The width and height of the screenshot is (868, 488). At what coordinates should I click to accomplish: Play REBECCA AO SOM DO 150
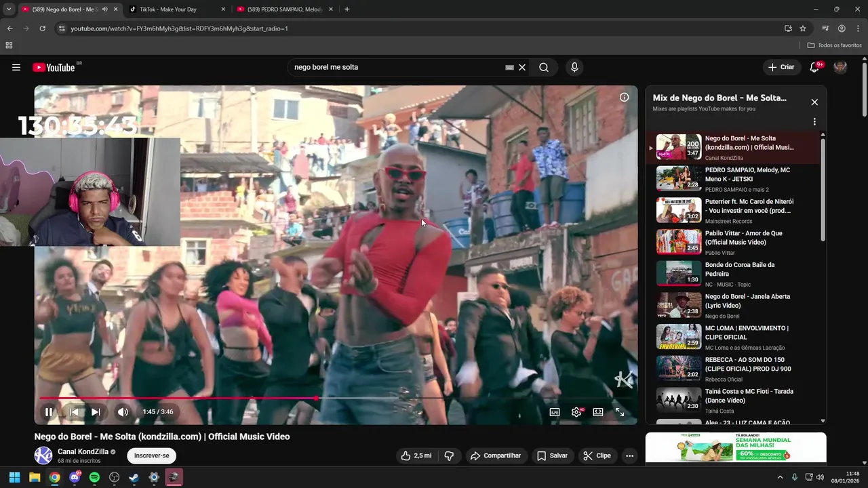(x=733, y=369)
